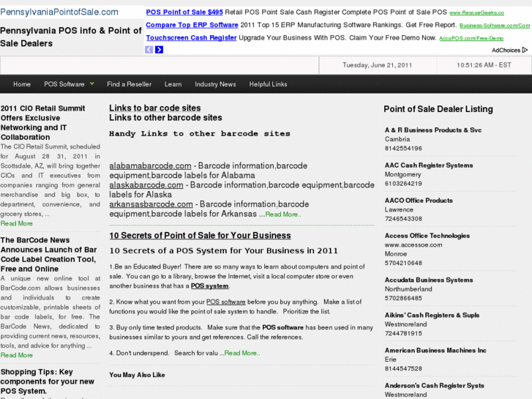Open Links to bar code sites article
Image resolution: width=532 pixels, height=399 pixels.
[x=154, y=108]
